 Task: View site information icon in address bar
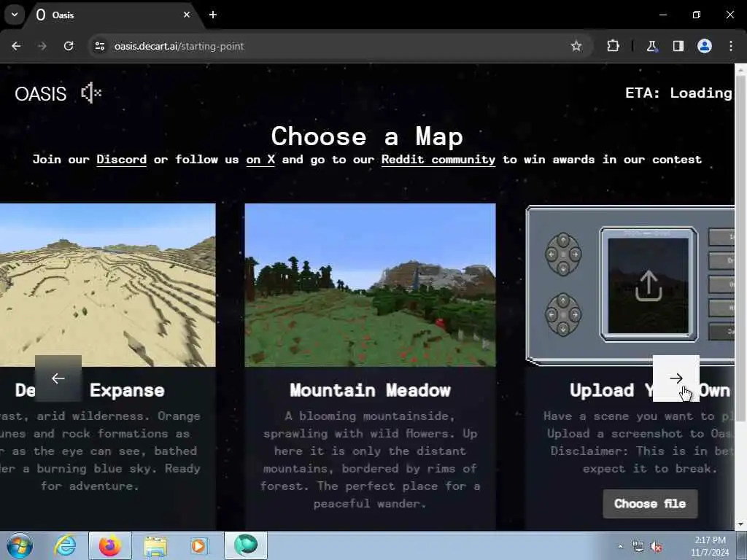(99, 46)
